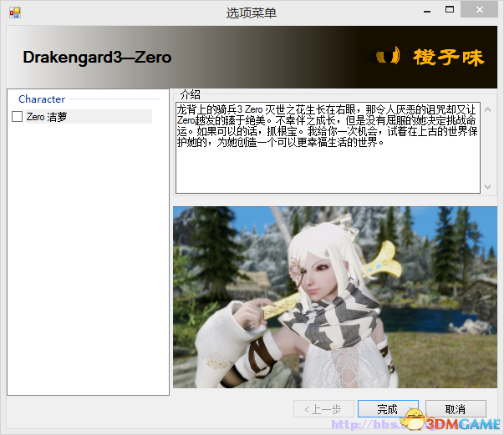Click the Zero character preview image
The image size is (504, 435).
(x=335, y=297)
